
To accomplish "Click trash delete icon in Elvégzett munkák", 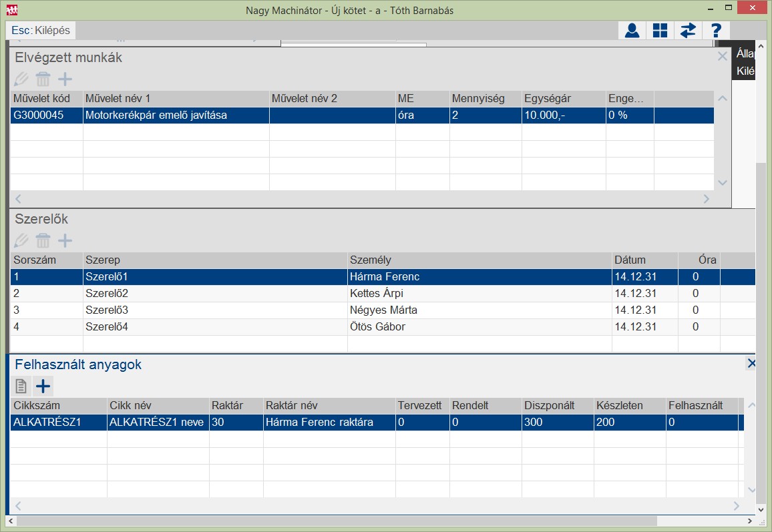I will 43,79.
